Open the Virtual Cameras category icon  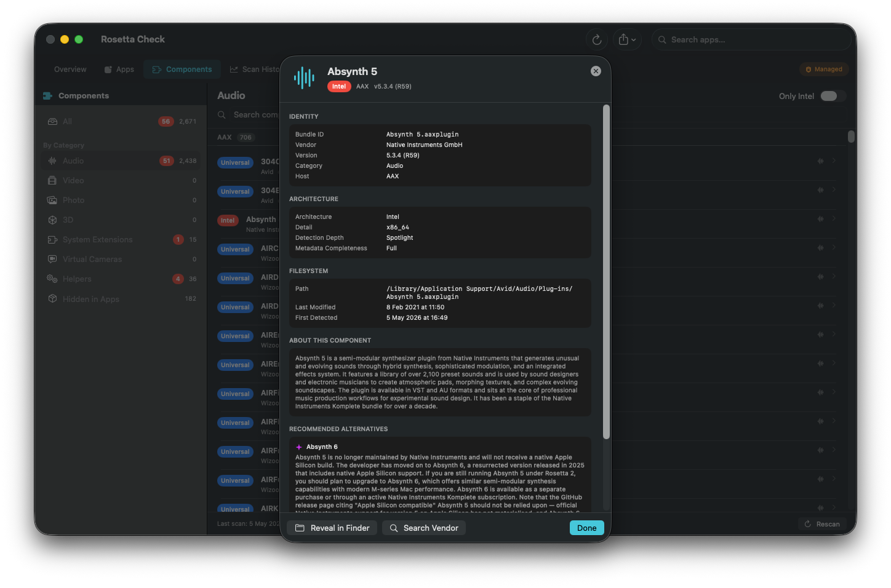coord(52,260)
